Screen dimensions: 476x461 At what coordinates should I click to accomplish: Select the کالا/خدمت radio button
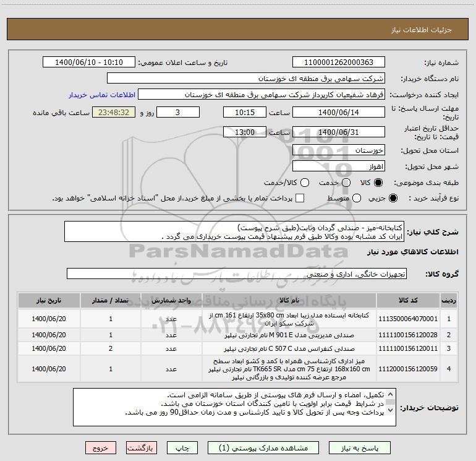[x=305, y=183]
